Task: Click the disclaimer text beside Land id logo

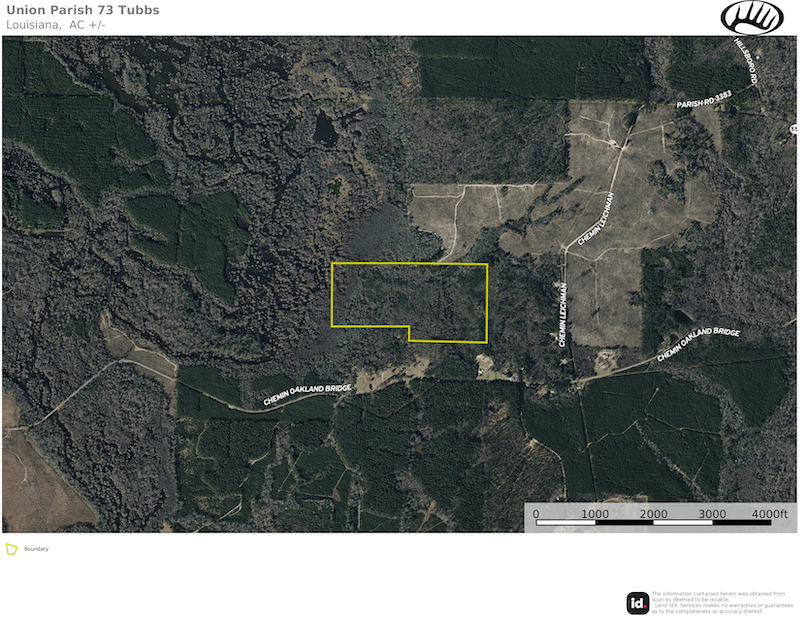Action: click(722, 602)
